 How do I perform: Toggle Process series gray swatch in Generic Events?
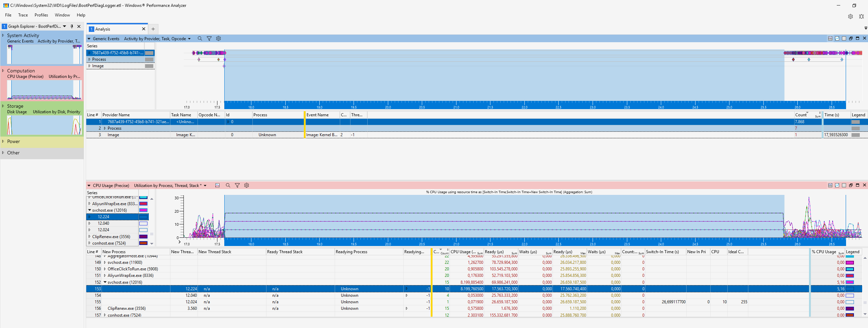(149, 59)
